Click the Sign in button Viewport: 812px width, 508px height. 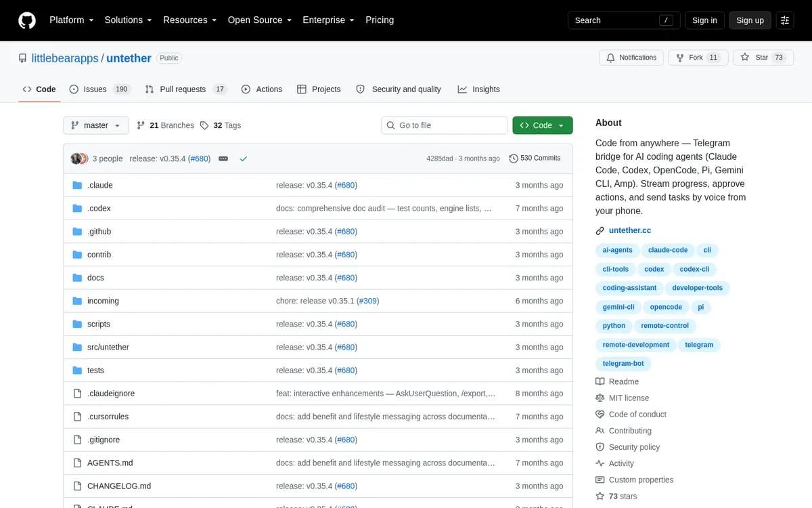[x=704, y=20]
